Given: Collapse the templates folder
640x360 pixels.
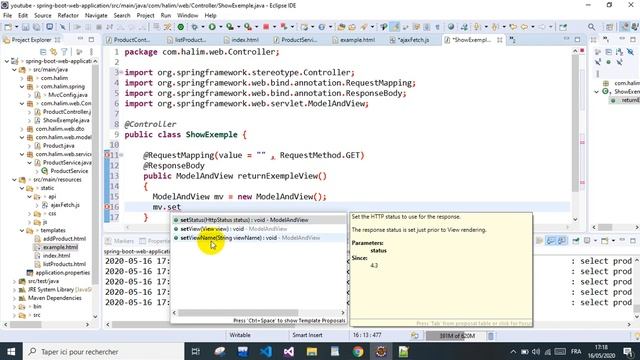Looking at the screenshot, I should 22,231.
